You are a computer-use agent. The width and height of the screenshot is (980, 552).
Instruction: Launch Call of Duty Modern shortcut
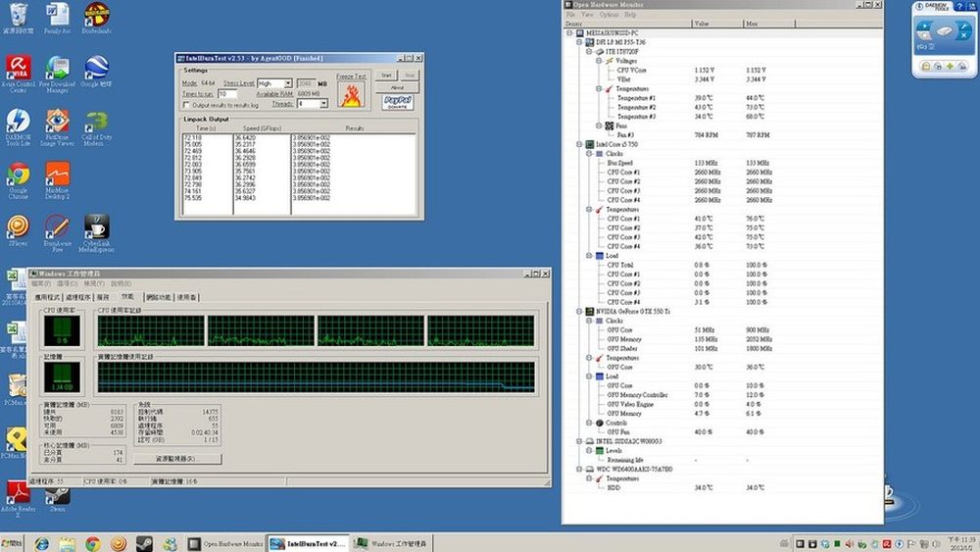pyautogui.click(x=96, y=127)
